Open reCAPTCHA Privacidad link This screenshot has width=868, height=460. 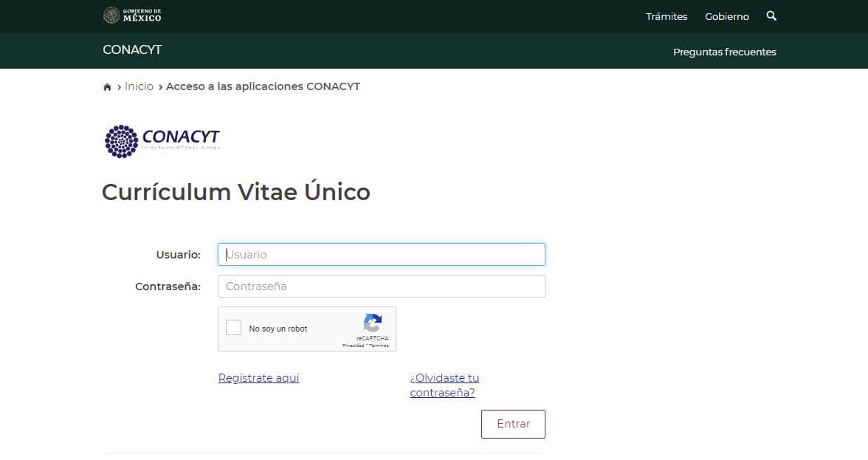click(353, 346)
